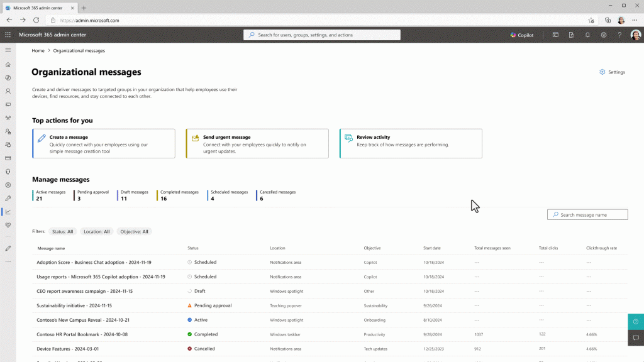Viewport: 644px width, 362px height.
Task: Click the floating feedback chat button
Action: pyautogui.click(x=636, y=337)
